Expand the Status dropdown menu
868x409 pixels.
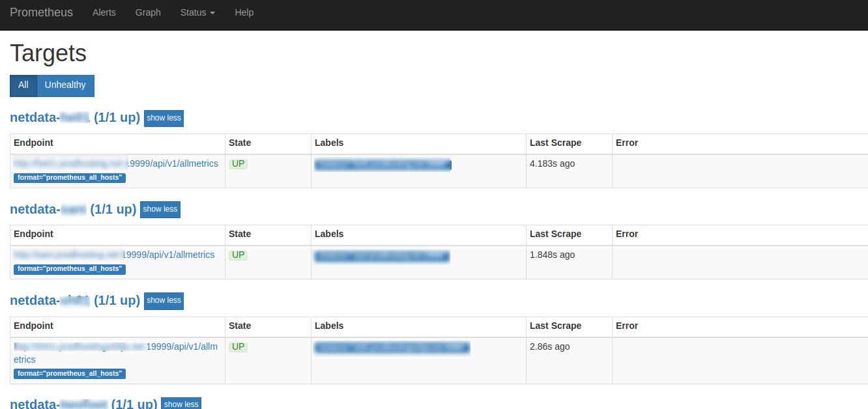(197, 12)
